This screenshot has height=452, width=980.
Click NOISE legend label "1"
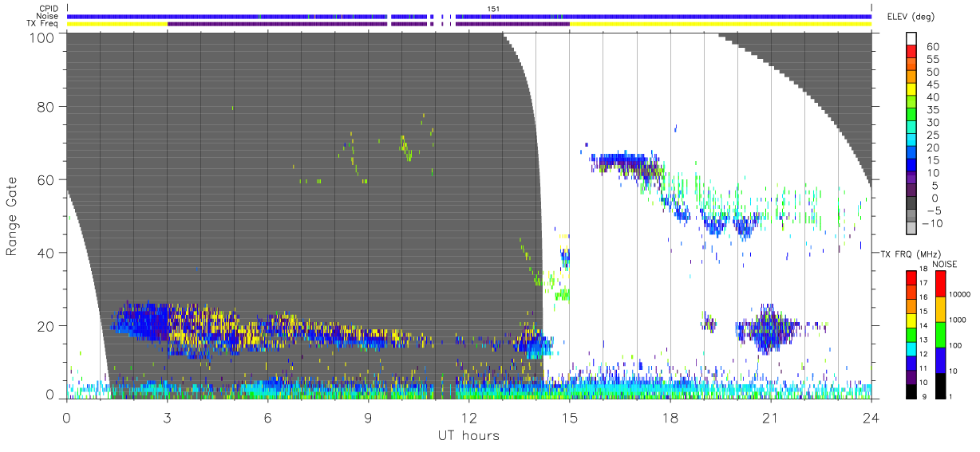(x=949, y=396)
